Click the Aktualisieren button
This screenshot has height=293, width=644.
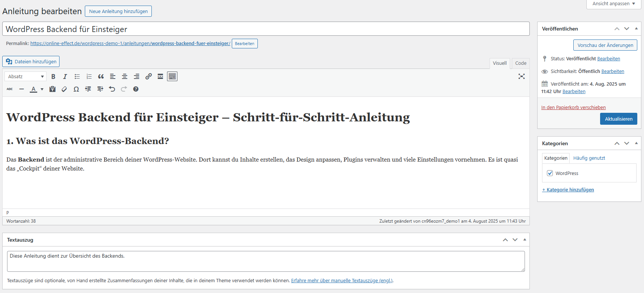click(x=618, y=119)
